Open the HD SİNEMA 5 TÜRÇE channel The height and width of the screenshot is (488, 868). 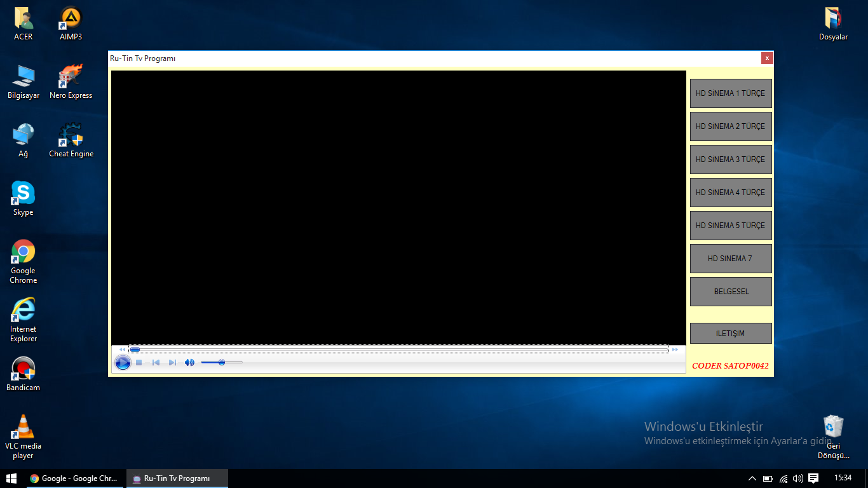pos(731,226)
